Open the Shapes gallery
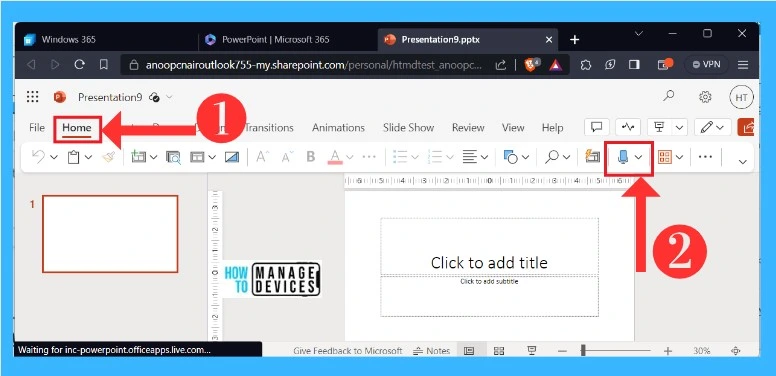Viewport: 776px width, 376px height. point(516,157)
